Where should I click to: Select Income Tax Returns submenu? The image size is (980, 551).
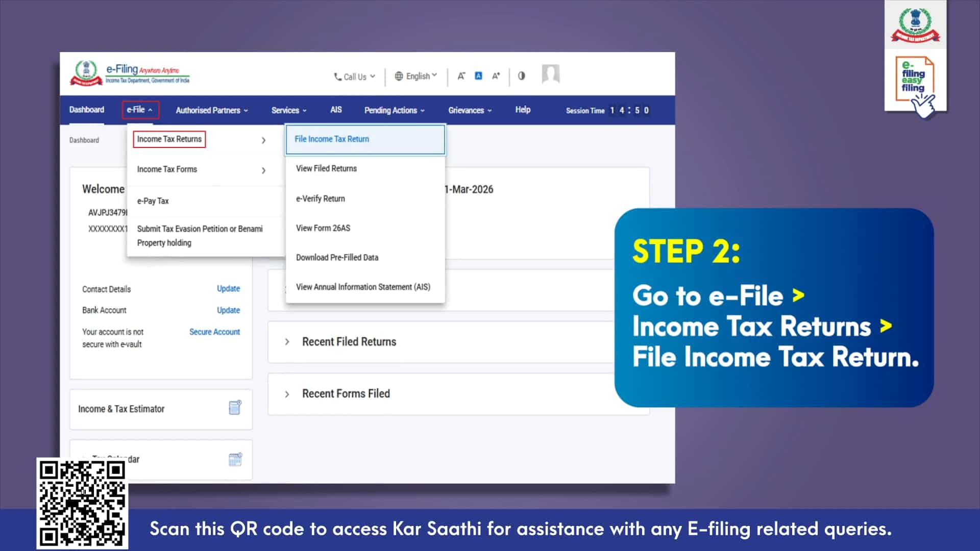click(169, 139)
